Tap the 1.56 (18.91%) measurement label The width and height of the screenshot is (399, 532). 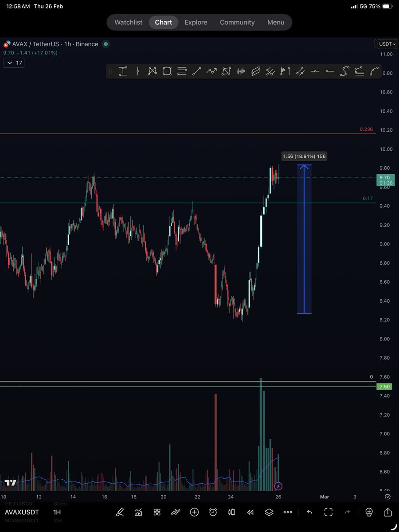coord(305,156)
